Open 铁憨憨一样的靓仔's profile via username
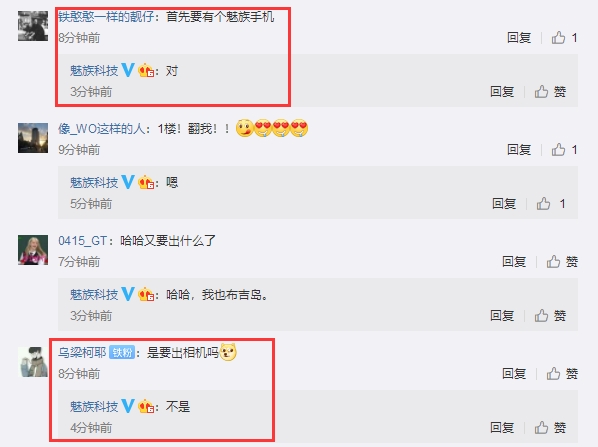The height and width of the screenshot is (447, 598). coord(106,16)
